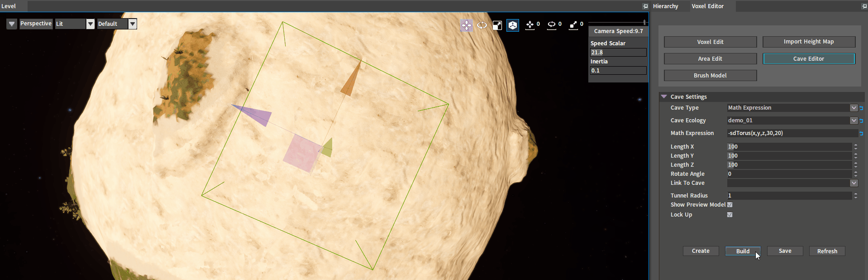Click the move snap icon
The image size is (868, 280).
[530, 25]
